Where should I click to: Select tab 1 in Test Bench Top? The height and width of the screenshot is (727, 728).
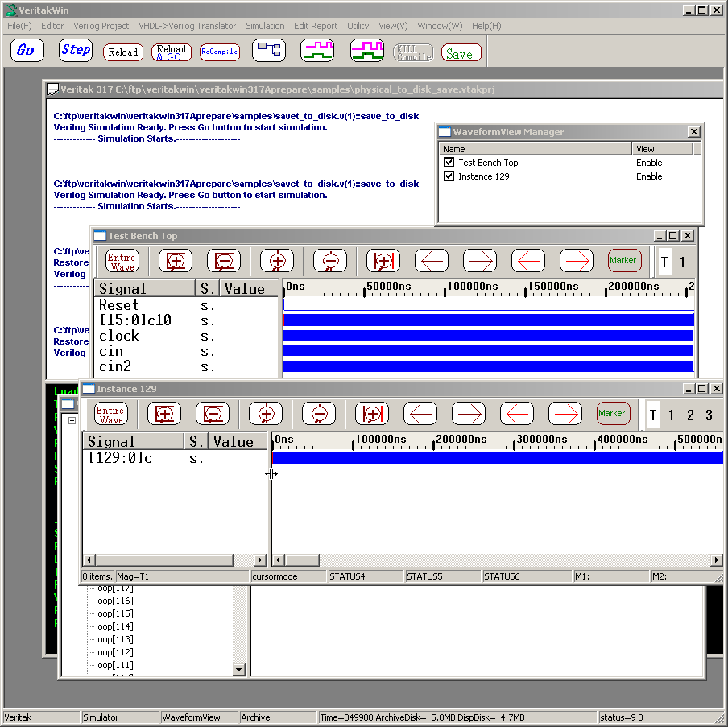pos(683,262)
